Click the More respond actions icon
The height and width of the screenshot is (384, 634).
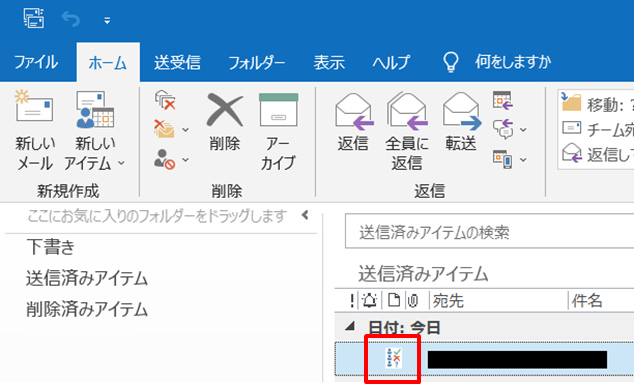(503, 159)
